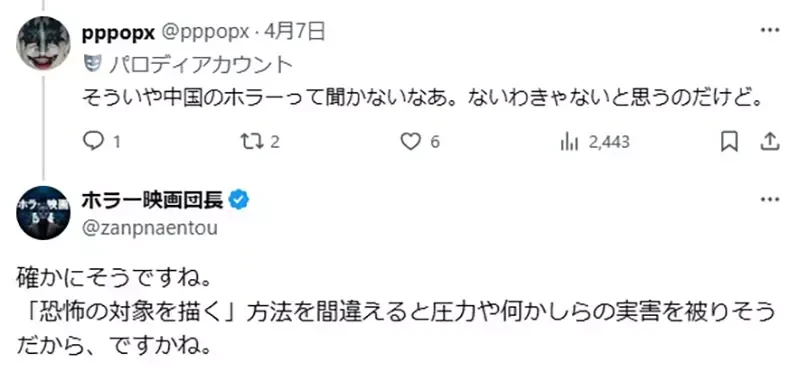
Task: Click the ホラー映画団長 display name
Action: (153, 201)
